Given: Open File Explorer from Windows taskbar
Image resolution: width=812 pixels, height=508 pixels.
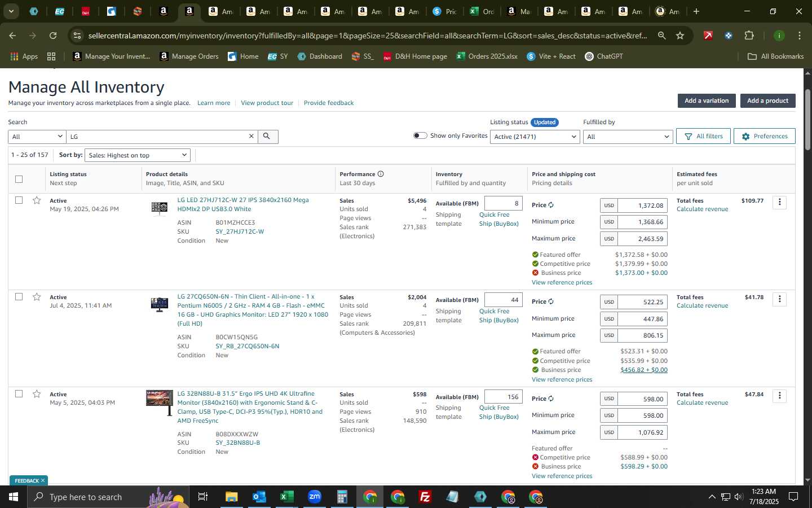Looking at the screenshot, I should pos(231,497).
